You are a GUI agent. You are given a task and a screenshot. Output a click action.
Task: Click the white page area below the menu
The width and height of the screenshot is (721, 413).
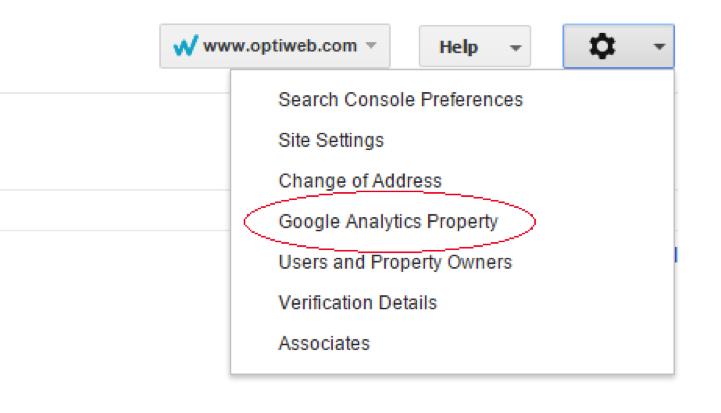(450, 394)
